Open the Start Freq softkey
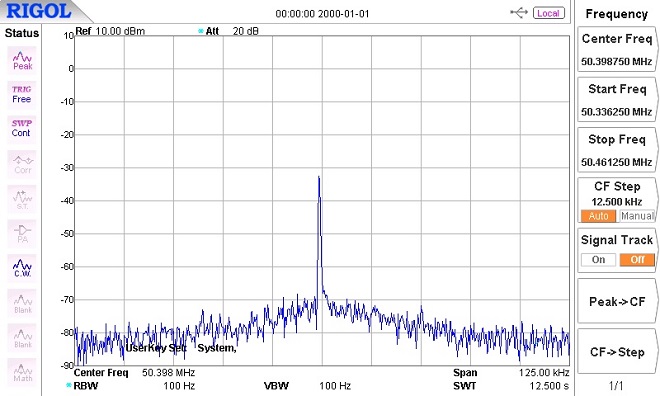660x396 pixels. 617,100
